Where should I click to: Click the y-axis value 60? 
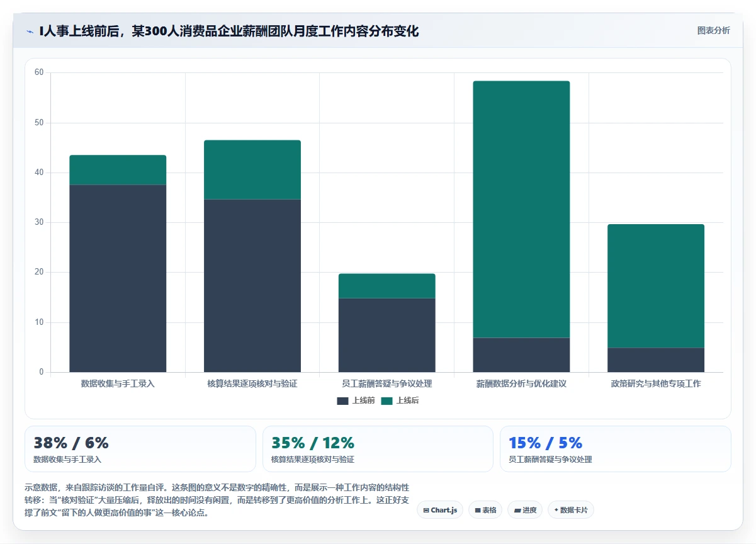[39, 72]
